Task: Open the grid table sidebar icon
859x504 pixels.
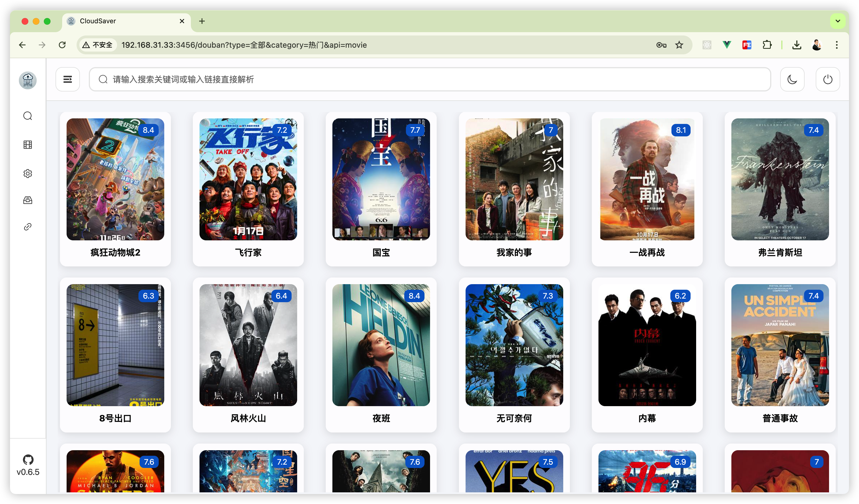Action: coord(28,145)
